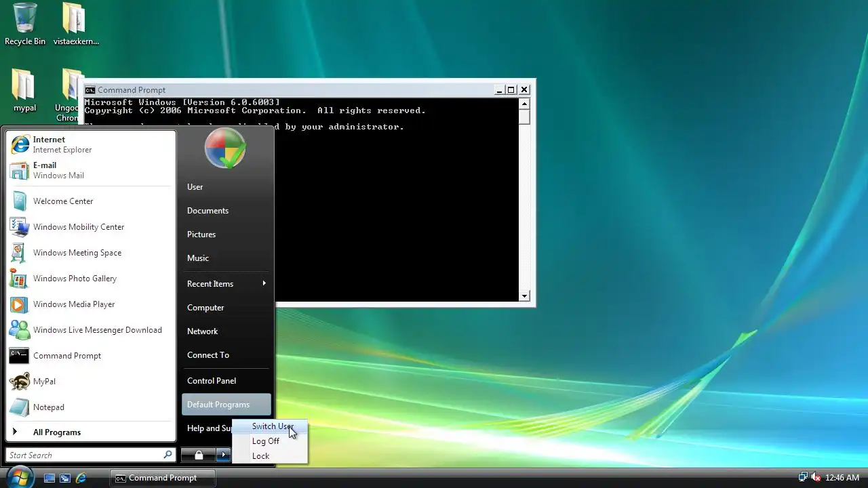
Task: Open Windows Mobility Center icon
Action: pyautogui.click(x=20, y=227)
